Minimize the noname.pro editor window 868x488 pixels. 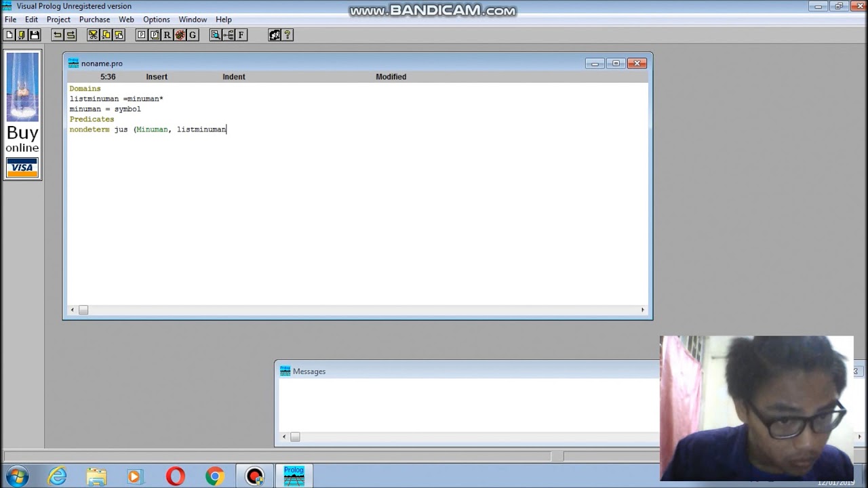coord(595,63)
